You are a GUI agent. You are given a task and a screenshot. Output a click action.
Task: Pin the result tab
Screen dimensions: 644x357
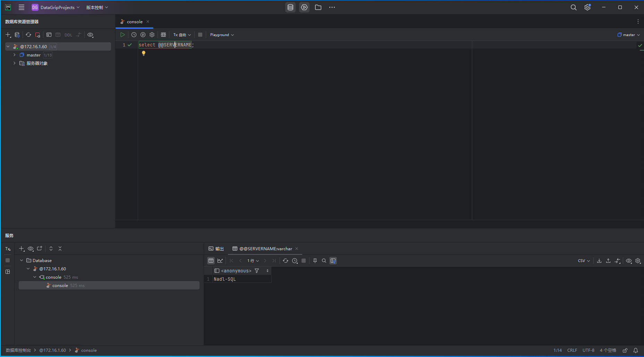pyautogui.click(x=315, y=261)
